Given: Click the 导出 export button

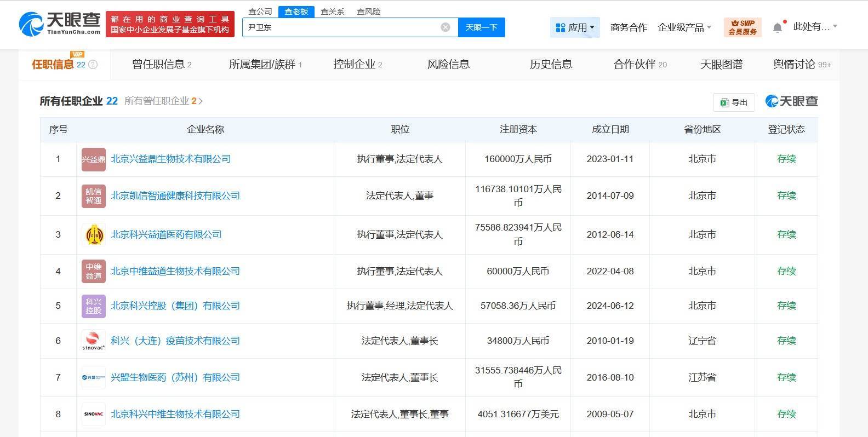Looking at the screenshot, I should tap(734, 102).
